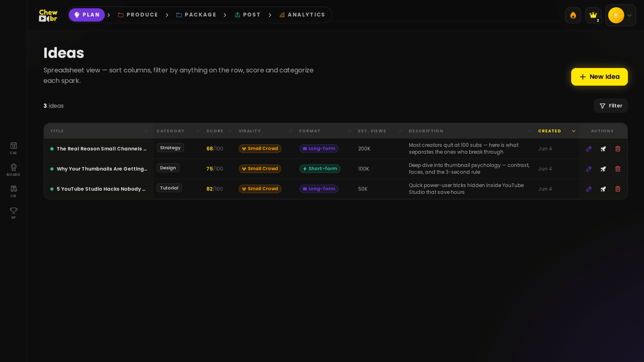Sort by Score column arrows
The height and width of the screenshot is (362, 644).
tap(230, 131)
